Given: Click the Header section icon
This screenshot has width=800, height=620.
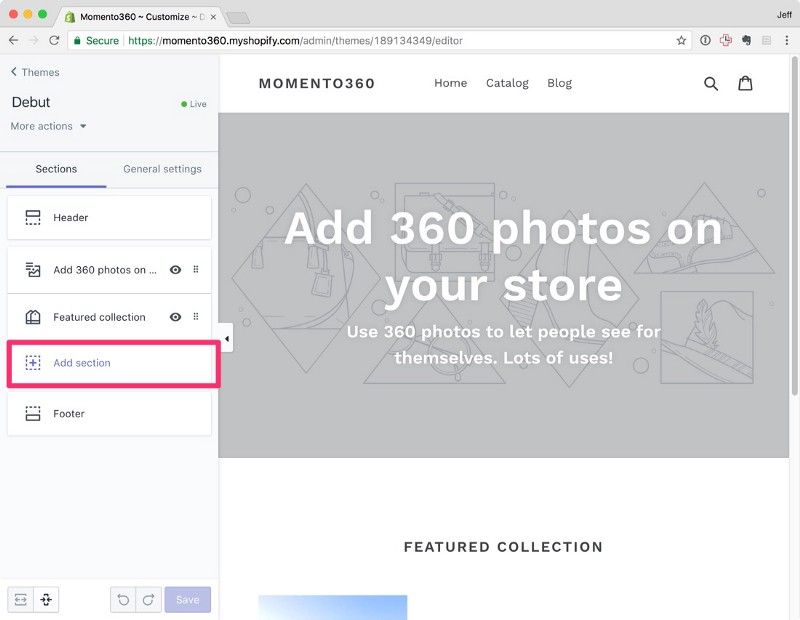Looking at the screenshot, I should click(x=33, y=217).
